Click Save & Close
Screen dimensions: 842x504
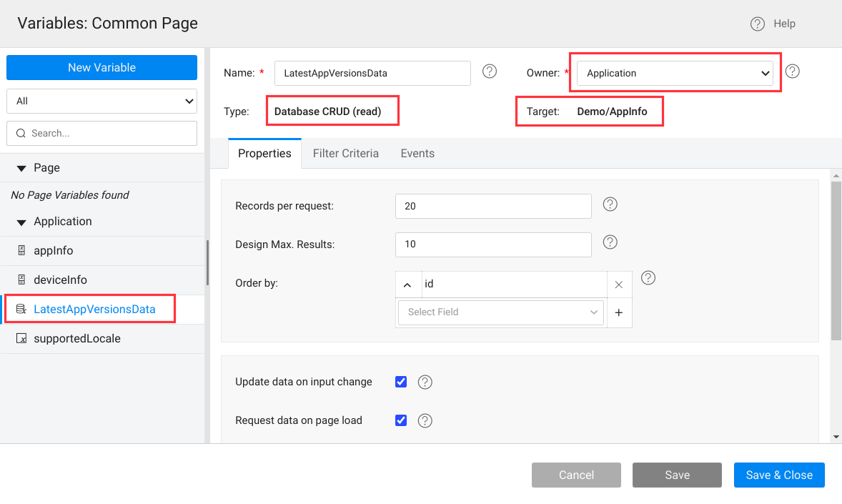coord(779,475)
